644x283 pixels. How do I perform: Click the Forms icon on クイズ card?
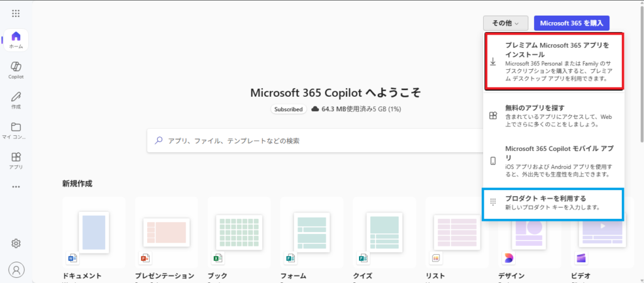click(363, 258)
